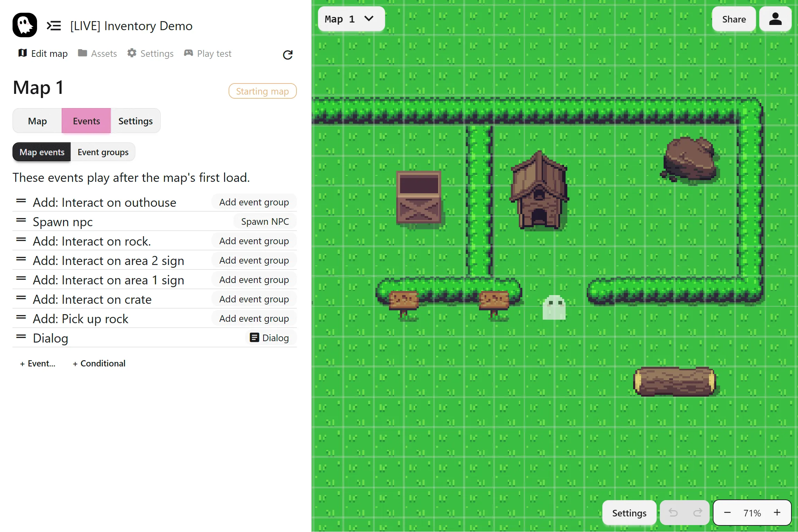Open the + Event... menu
The height and width of the screenshot is (532, 798).
[38, 363]
